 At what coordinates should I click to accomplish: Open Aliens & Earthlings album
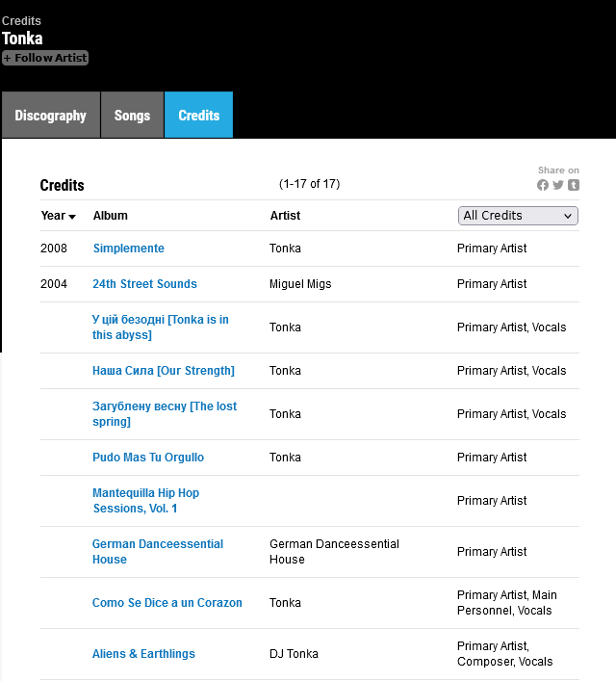click(143, 654)
